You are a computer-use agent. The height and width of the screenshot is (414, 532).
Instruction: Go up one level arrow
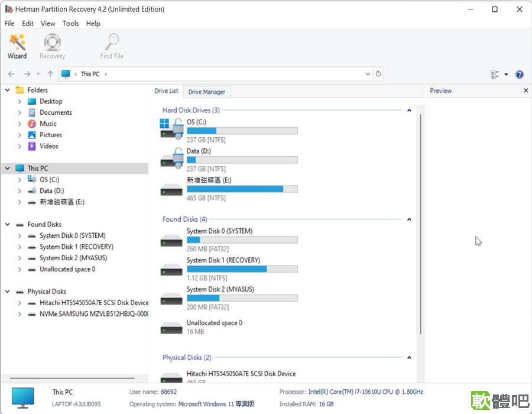tap(50, 74)
